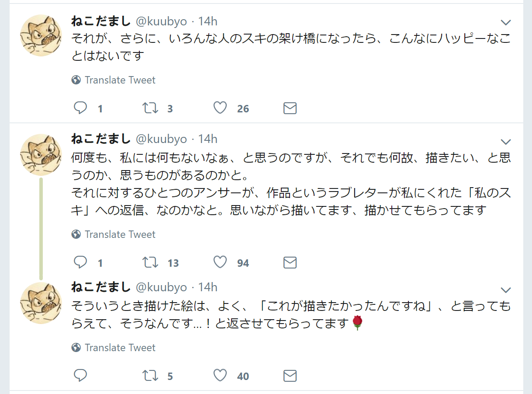Retweet the tweet with 5 retweets
Image resolution: width=532 pixels, height=394 pixels.
[x=151, y=376]
